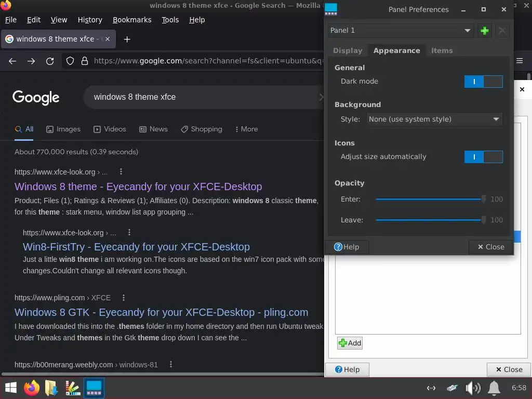Select the Videos search tab

coord(110,129)
